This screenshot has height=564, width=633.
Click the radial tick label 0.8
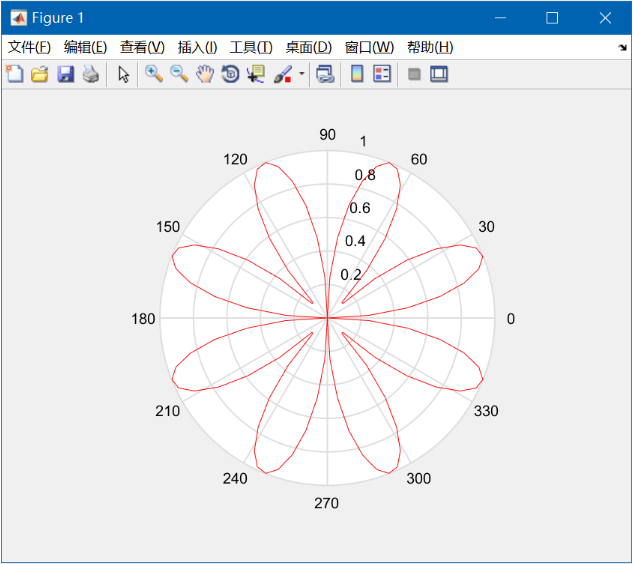point(365,175)
